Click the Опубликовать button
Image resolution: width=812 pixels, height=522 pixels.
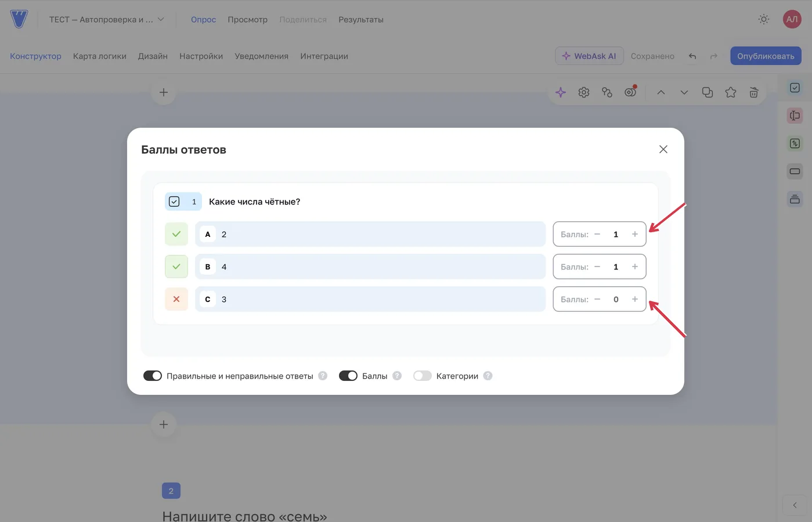pos(766,56)
